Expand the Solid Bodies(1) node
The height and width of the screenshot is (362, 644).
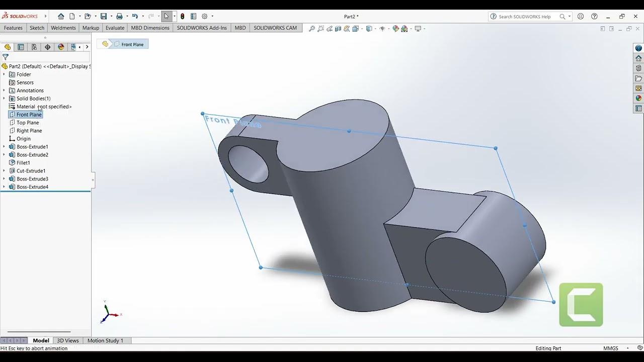(4, 99)
